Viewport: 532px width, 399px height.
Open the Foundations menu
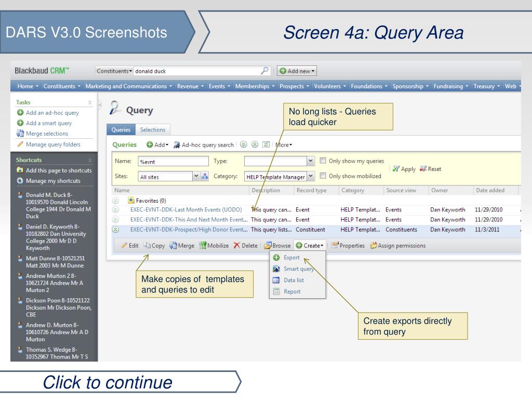[x=369, y=86]
